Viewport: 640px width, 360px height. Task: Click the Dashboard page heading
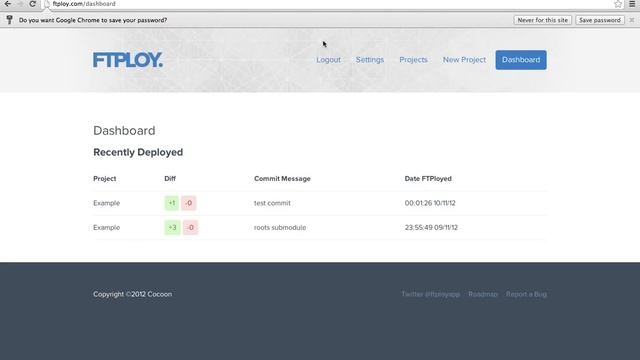tap(124, 131)
